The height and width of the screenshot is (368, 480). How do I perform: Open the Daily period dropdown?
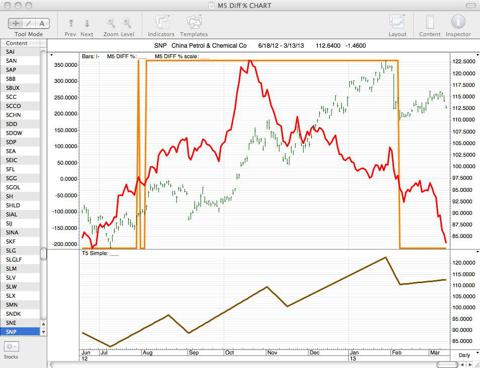[465, 355]
